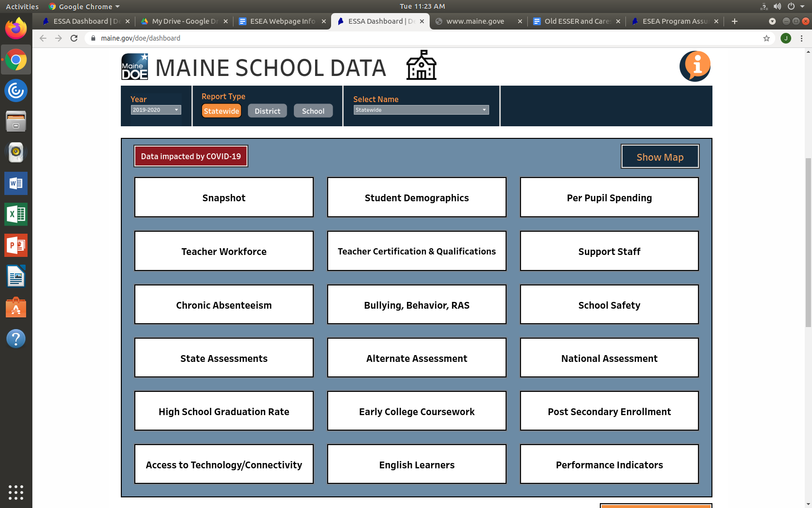Click Data impacted by COVID-19 button
Viewport: 812px width, 508px height.
[x=191, y=156]
